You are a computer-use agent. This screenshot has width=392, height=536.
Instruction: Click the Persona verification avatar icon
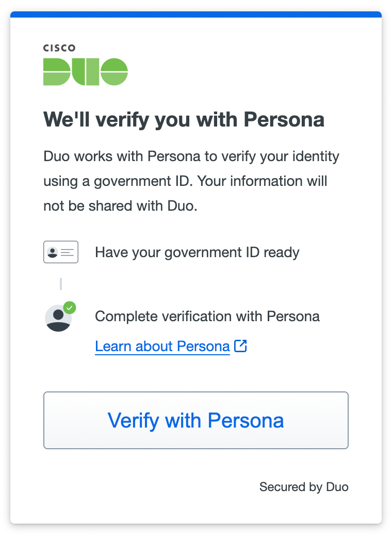[x=58, y=317]
